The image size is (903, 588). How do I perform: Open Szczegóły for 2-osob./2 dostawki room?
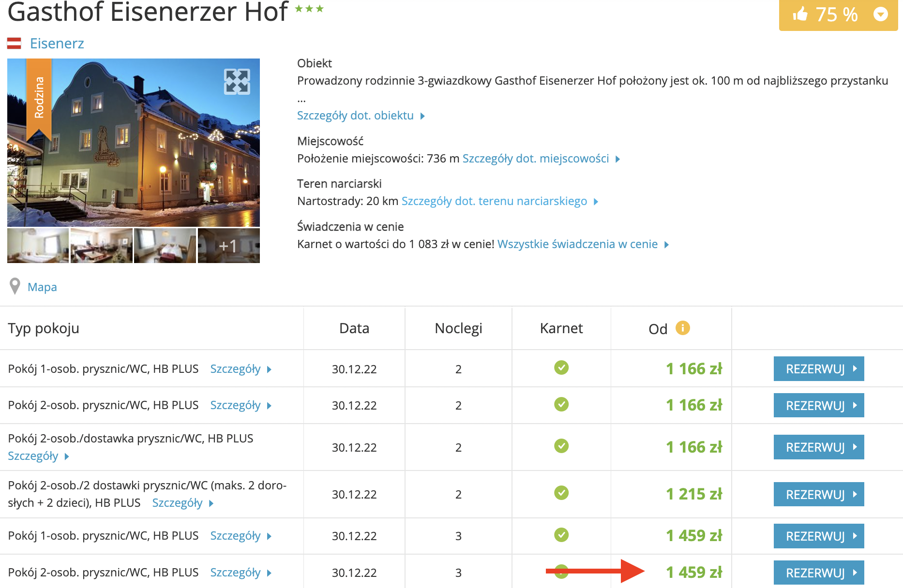click(x=183, y=503)
